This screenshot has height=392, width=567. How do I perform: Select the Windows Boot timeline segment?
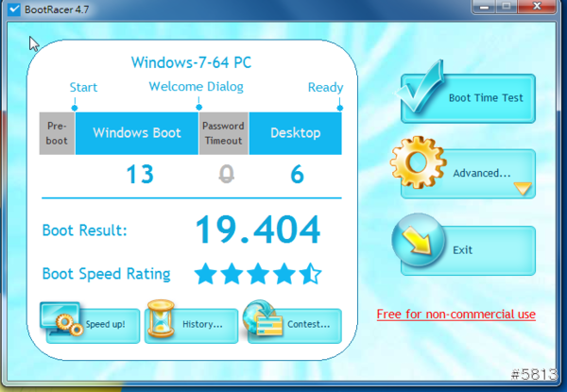coord(137,133)
